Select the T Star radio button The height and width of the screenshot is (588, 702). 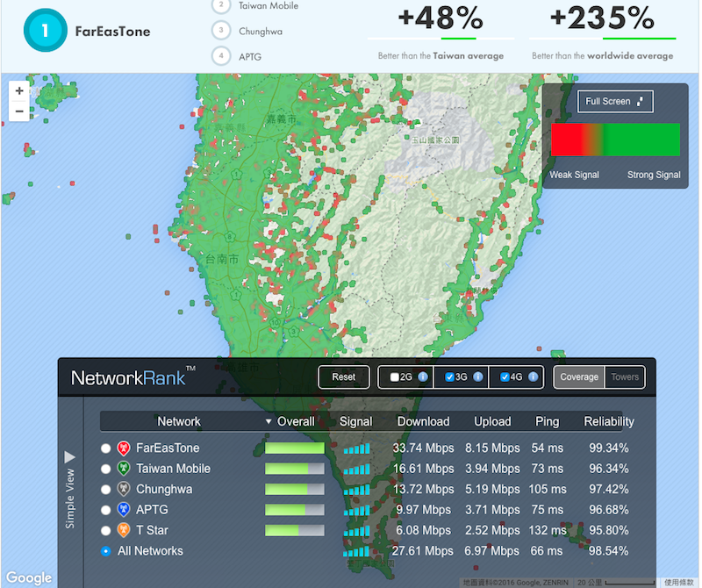105,531
